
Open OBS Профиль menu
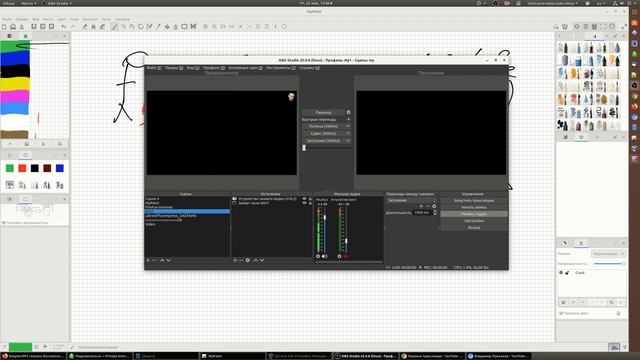coord(214,68)
